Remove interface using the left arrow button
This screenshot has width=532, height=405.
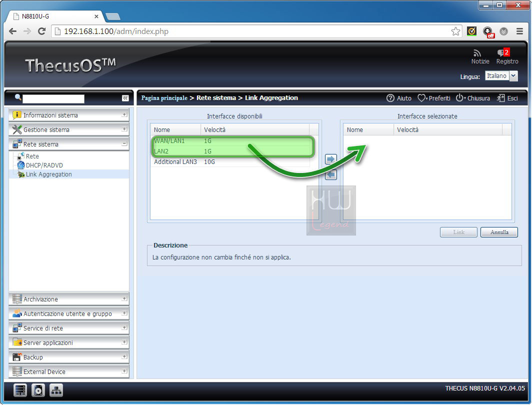click(x=331, y=174)
